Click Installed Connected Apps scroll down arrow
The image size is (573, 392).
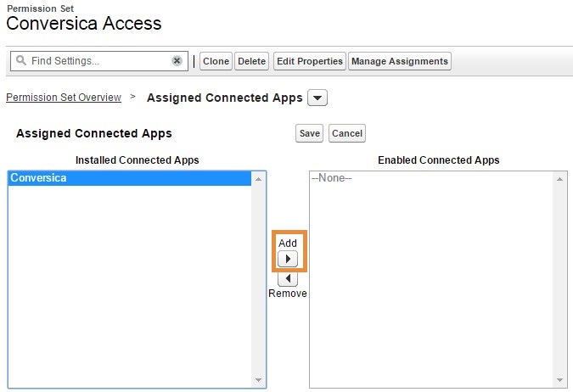click(x=258, y=380)
